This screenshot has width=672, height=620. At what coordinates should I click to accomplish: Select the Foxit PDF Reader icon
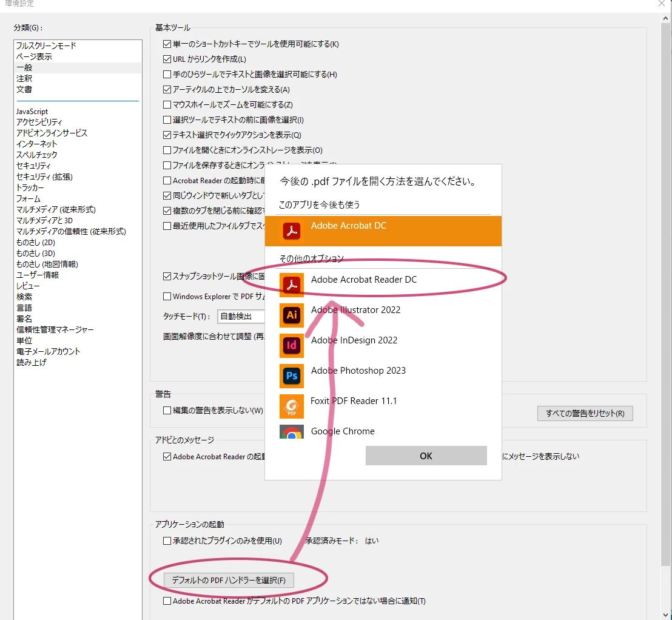pos(292,406)
